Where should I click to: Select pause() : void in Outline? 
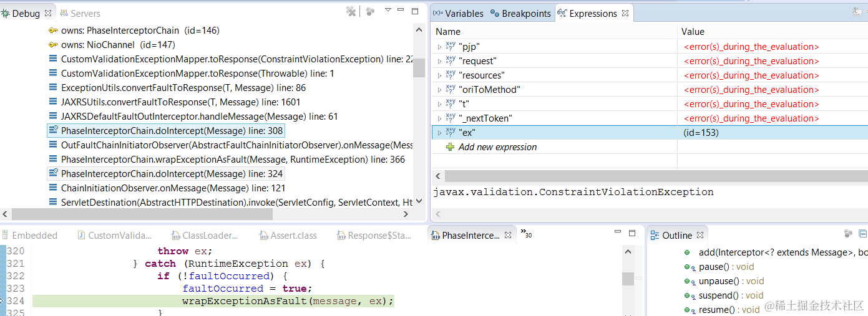pos(719,267)
